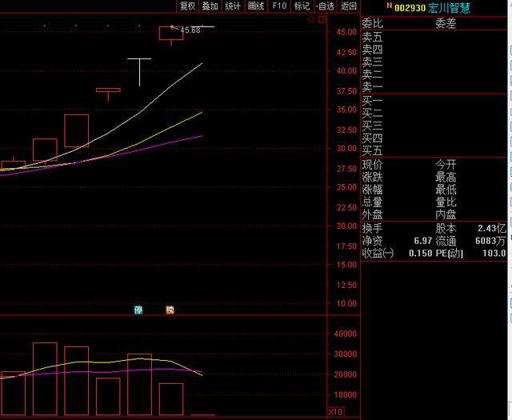This screenshot has height=420, width=512.
Task: Select the stock code 002930
Action: 410,8
